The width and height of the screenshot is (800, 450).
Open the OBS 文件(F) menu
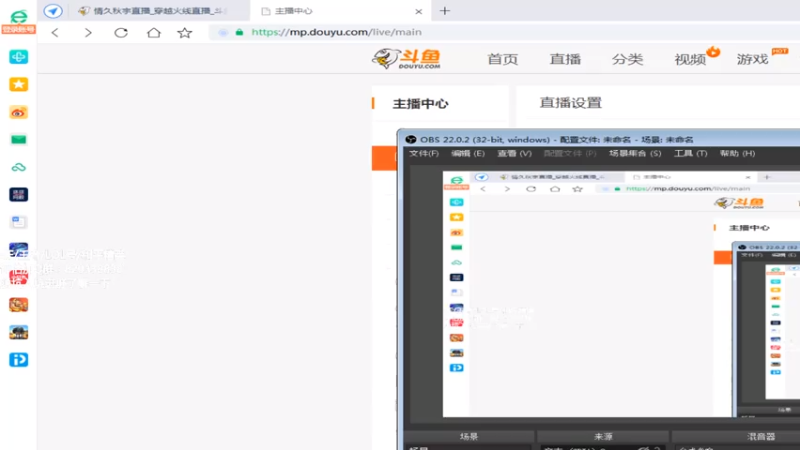tap(424, 154)
